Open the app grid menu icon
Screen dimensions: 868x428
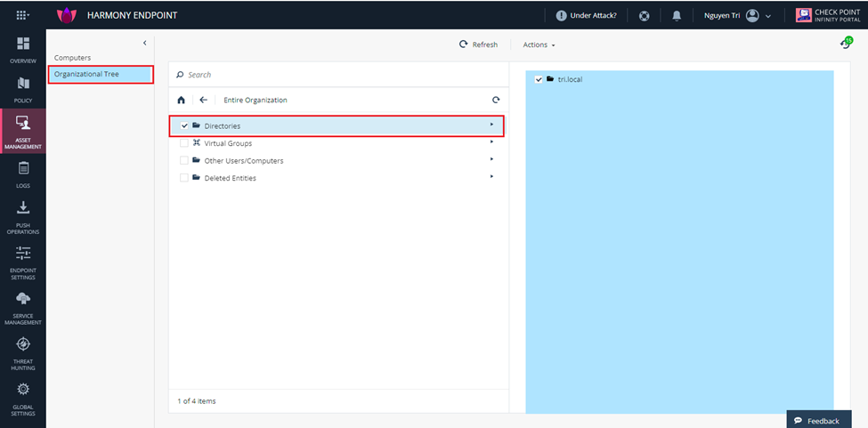pos(22,15)
